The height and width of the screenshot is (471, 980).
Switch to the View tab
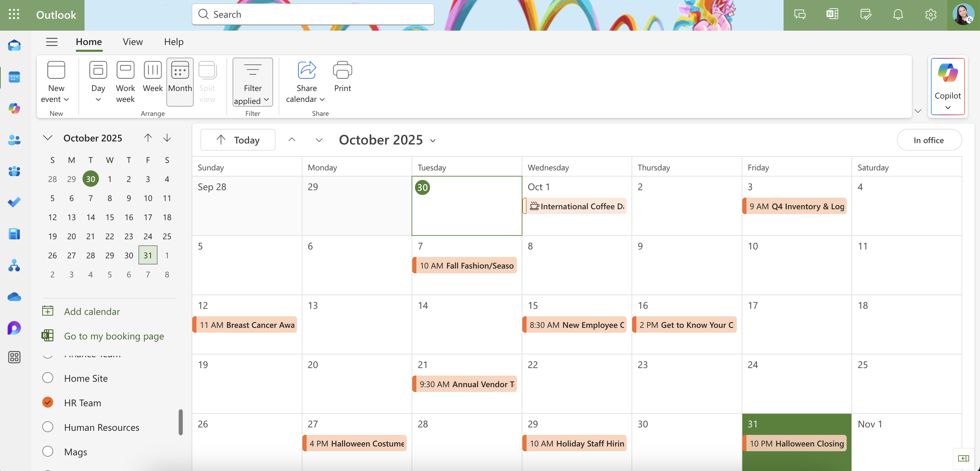click(132, 42)
